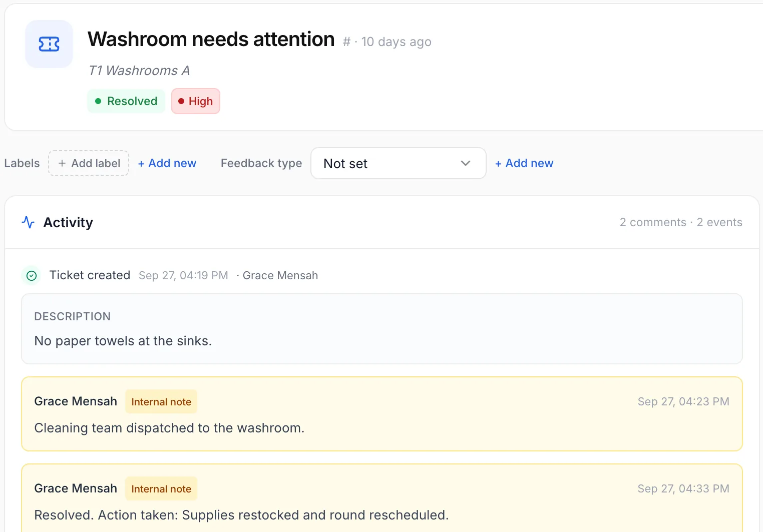Click the Labels field label
The image size is (763, 532).
(x=22, y=163)
